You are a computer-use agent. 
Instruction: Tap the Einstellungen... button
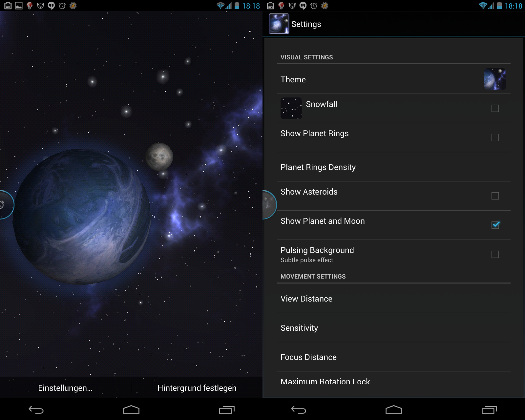pos(65,388)
